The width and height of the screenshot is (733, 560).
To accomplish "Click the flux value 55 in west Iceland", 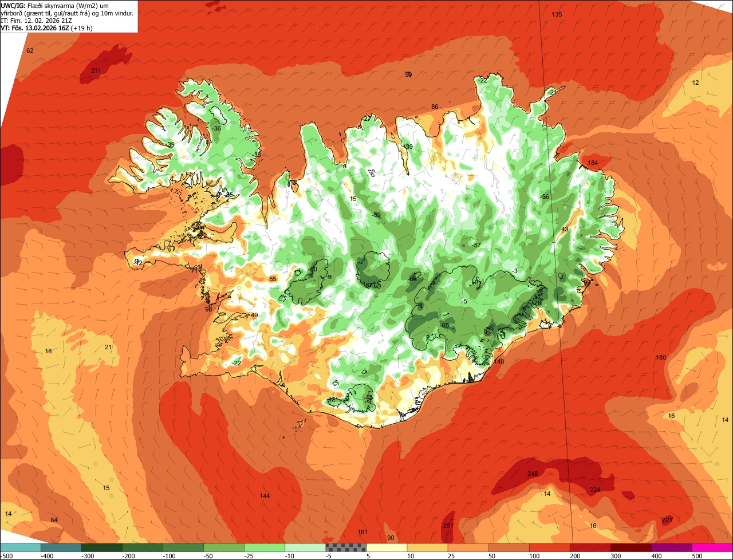I will pyautogui.click(x=273, y=279).
